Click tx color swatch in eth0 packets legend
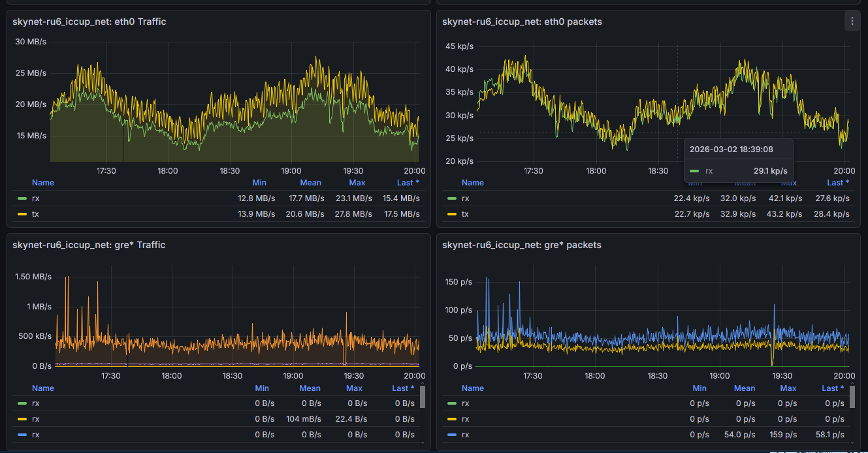 (x=452, y=214)
